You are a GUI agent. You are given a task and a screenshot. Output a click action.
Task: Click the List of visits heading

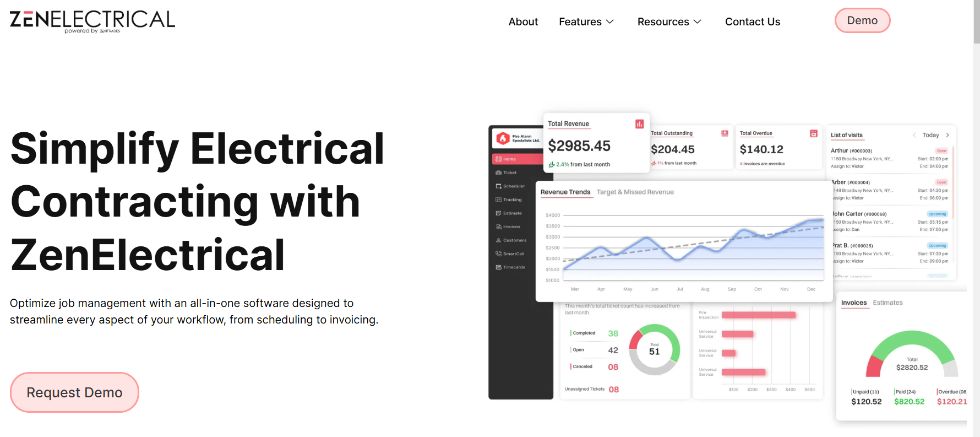pos(846,135)
